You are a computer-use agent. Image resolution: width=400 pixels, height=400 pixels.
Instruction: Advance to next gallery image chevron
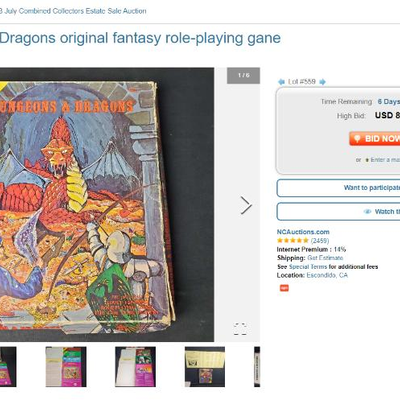[x=246, y=205]
